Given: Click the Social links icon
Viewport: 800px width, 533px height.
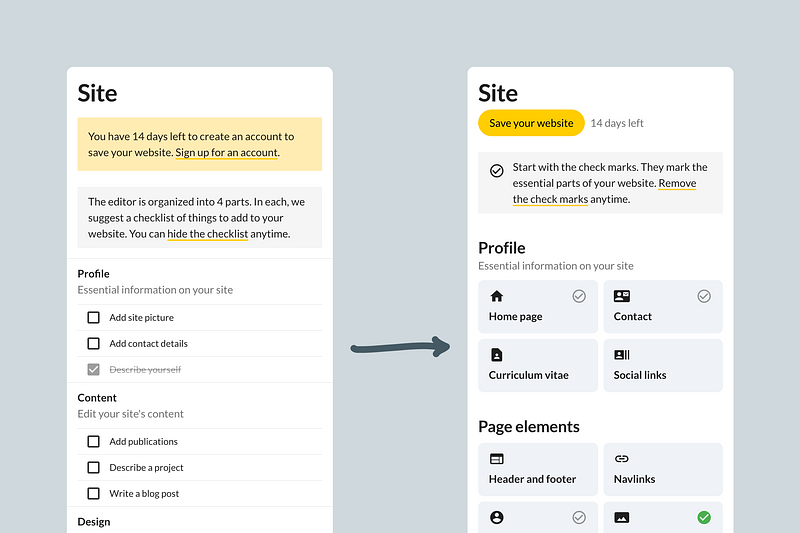Looking at the screenshot, I should (622, 355).
